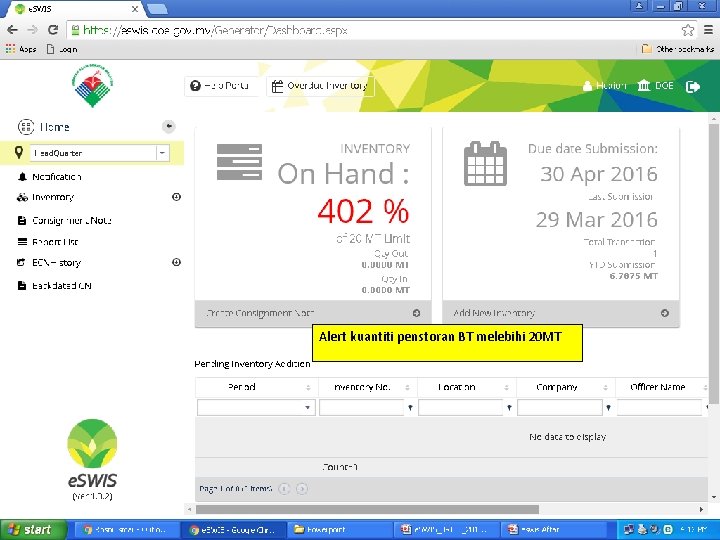720x540 pixels.
Task: Expand Inventory submenu arrow
Action: pos(176,197)
